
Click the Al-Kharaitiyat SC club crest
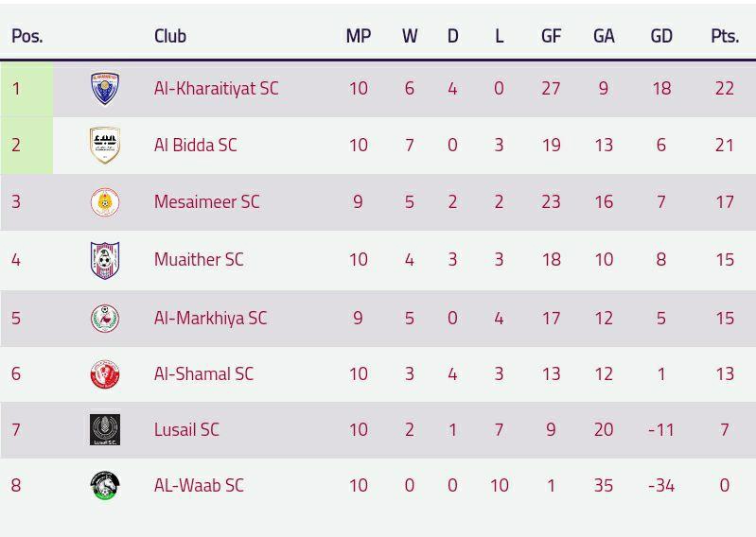click(x=104, y=89)
